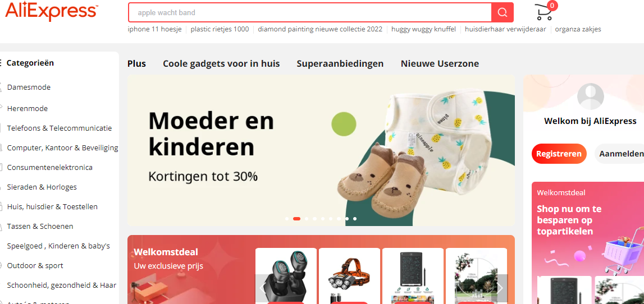
Task: Click the huggy wuggy knuffel suggestion
Action: (x=423, y=29)
